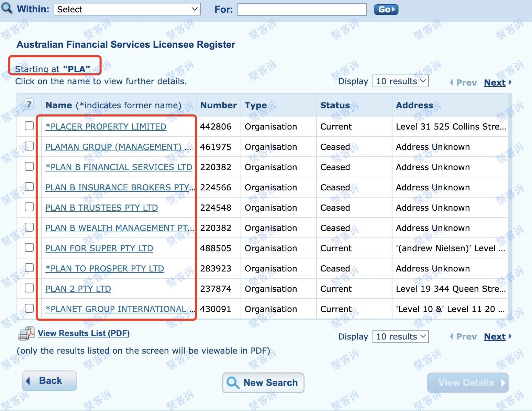
Task: Open PLAN 2 PTY LTD link
Action: [x=78, y=289]
